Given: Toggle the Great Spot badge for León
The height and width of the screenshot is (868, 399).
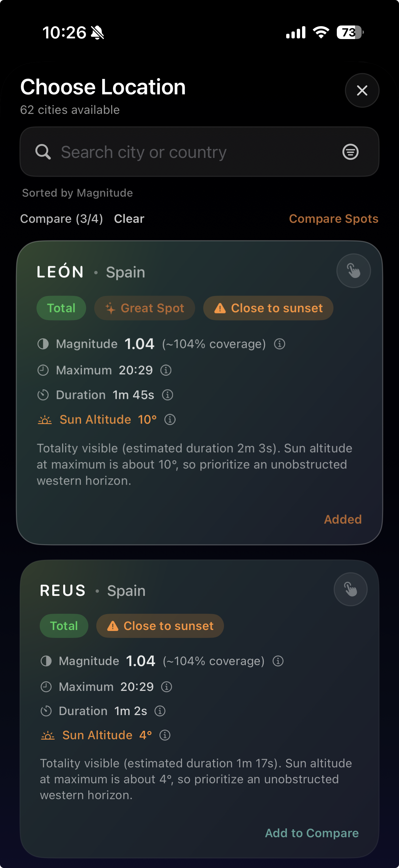Looking at the screenshot, I should pyautogui.click(x=144, y=308).
